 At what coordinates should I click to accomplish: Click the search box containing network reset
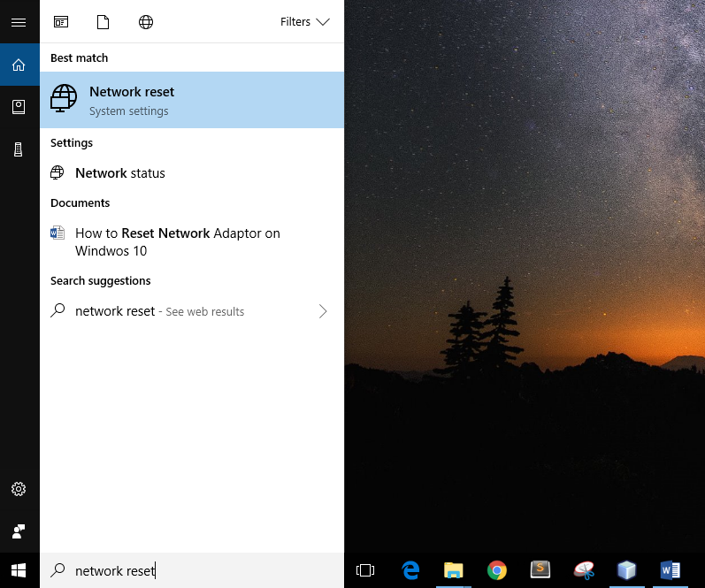(192, 570)
